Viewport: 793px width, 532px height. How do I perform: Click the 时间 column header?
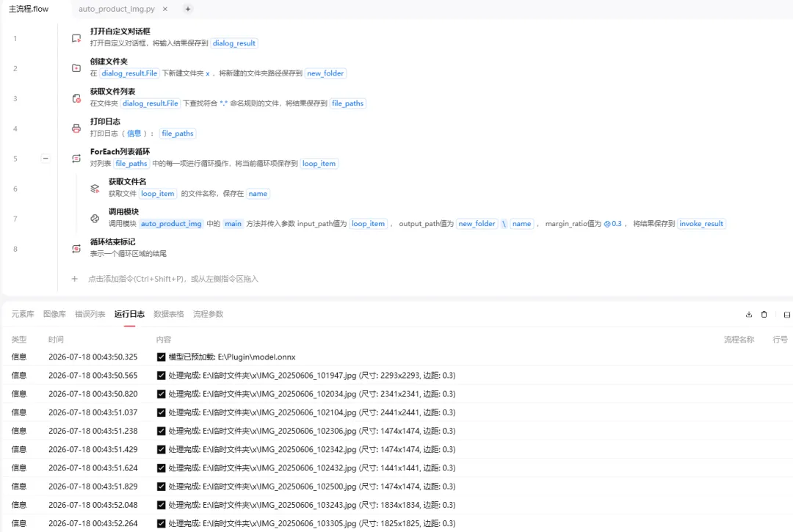(x=56, y=340)
